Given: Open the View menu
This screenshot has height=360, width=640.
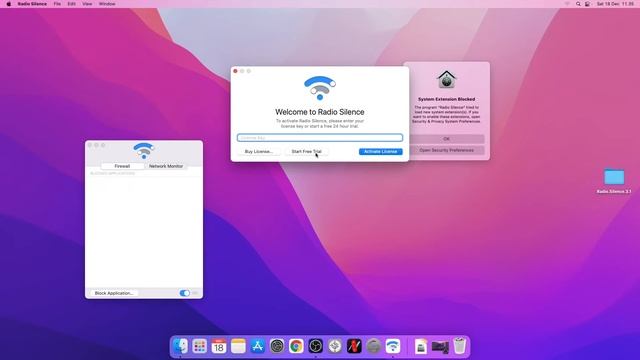Looking at the screenshot, I should click(x=87, y=4).
